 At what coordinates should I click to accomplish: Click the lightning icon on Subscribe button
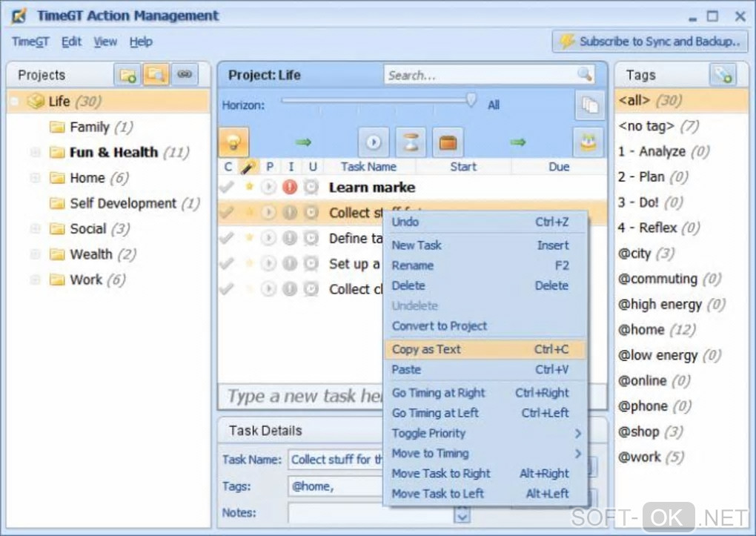pyautogui.click(x=567, y=42)
